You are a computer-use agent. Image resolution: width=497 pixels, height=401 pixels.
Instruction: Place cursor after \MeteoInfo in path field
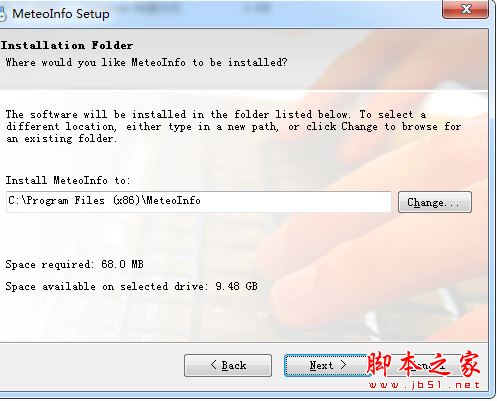(x=202, y=201)
